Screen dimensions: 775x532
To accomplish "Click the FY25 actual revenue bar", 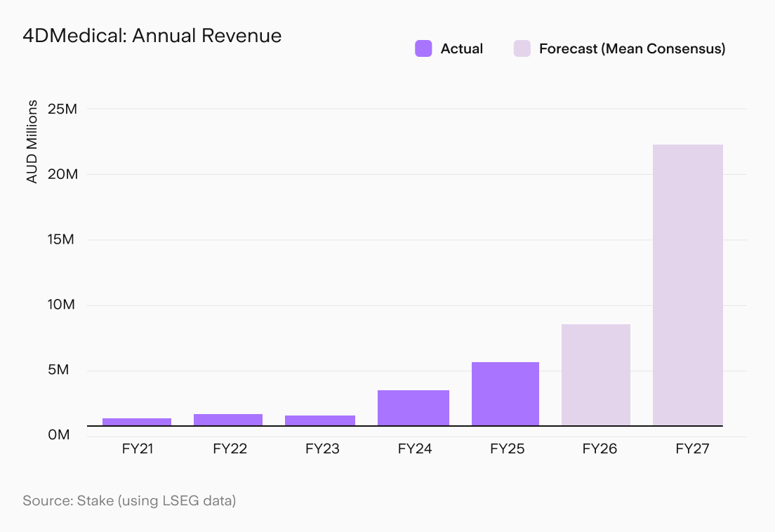I will point(505,394).
